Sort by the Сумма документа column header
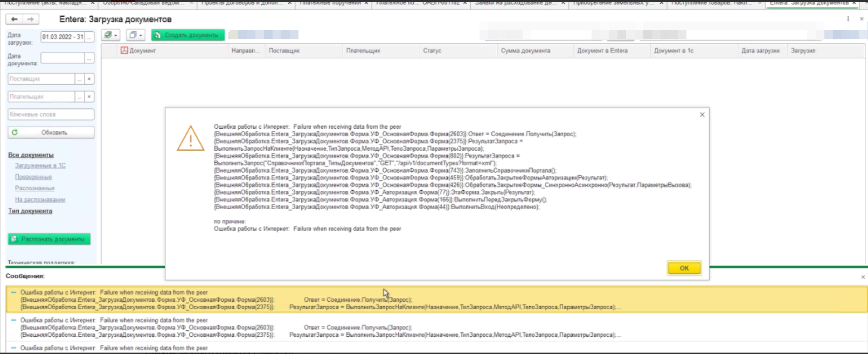Screen dimensions: 868x354 536,51
